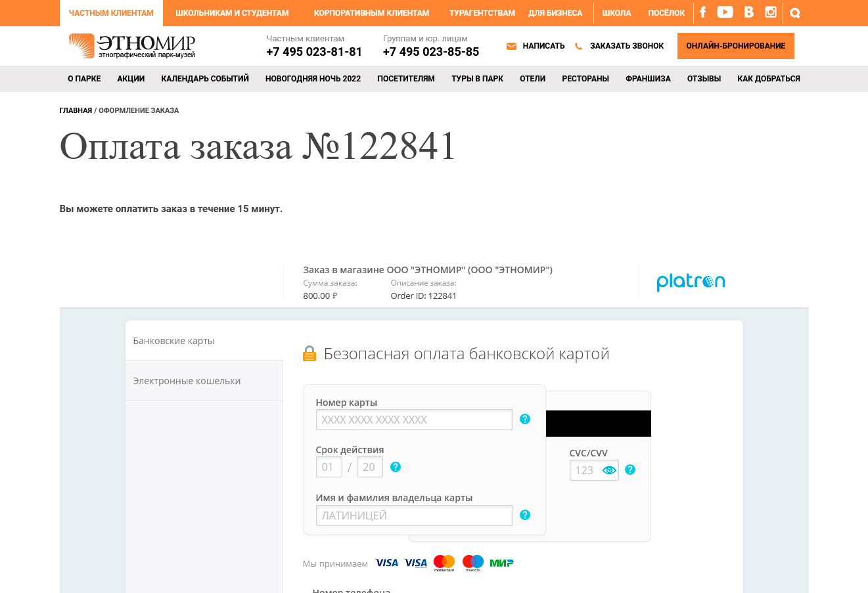Viewport: 868px width, 593px height.
Task: Open the Instagram social icon
Action: 771,12
